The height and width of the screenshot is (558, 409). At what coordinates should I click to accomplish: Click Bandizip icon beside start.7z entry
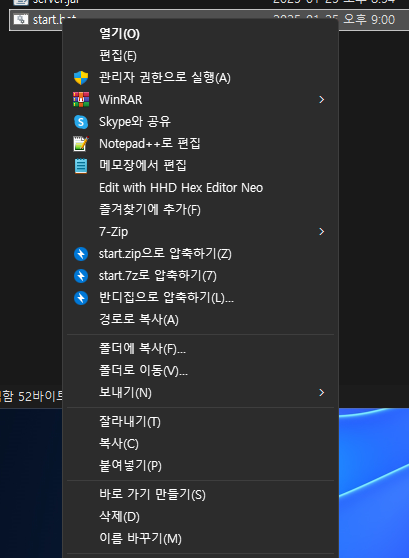tap(81, 276)
